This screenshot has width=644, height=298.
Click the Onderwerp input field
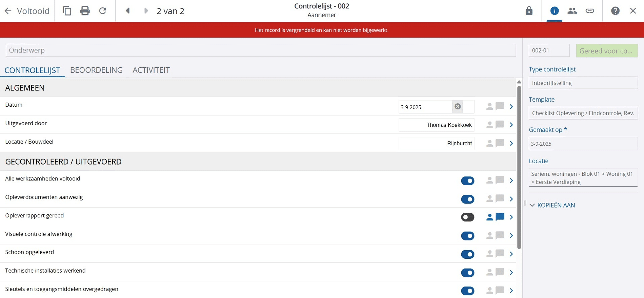click(260, 50)
